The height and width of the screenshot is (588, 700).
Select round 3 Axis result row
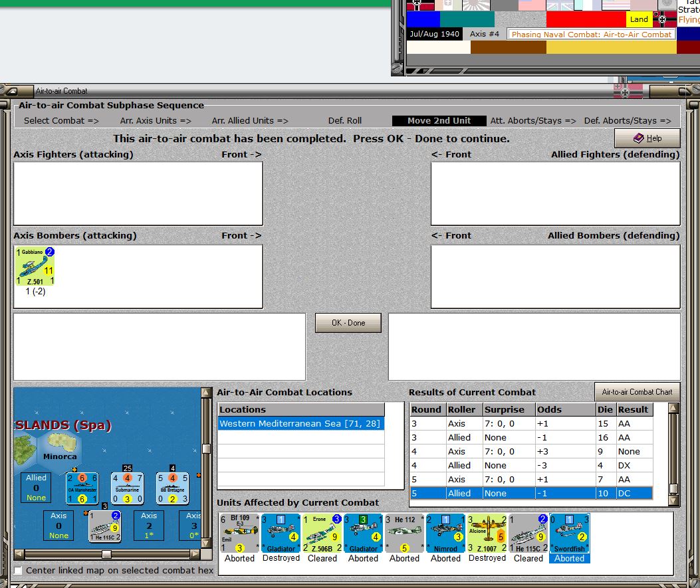coord(531,423)
